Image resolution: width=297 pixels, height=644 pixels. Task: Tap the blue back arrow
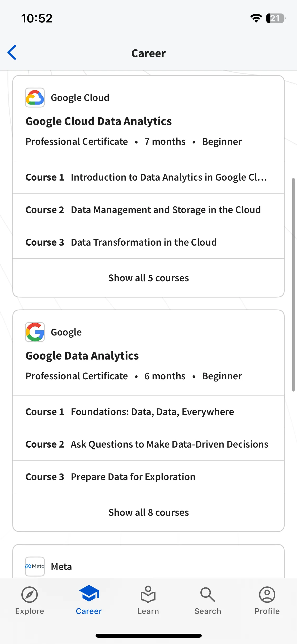(12, 52)
